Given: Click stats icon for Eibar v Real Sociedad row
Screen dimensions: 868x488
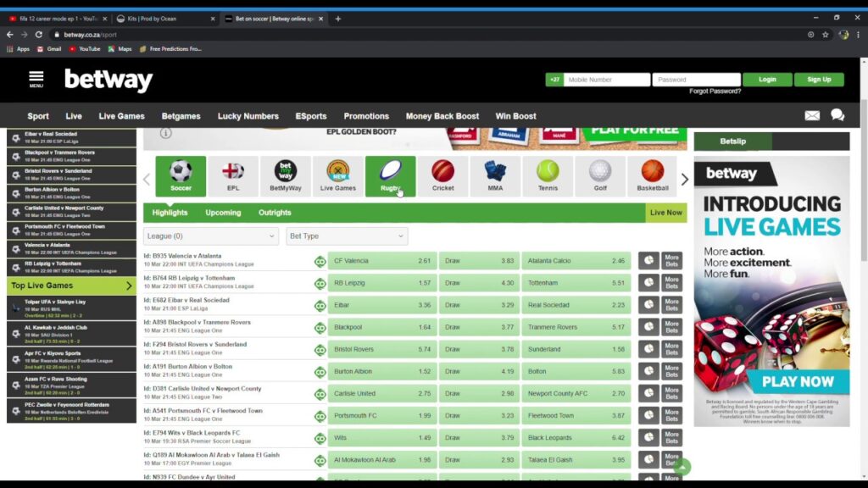Looking at the screenshot, I should coord(648,304).
